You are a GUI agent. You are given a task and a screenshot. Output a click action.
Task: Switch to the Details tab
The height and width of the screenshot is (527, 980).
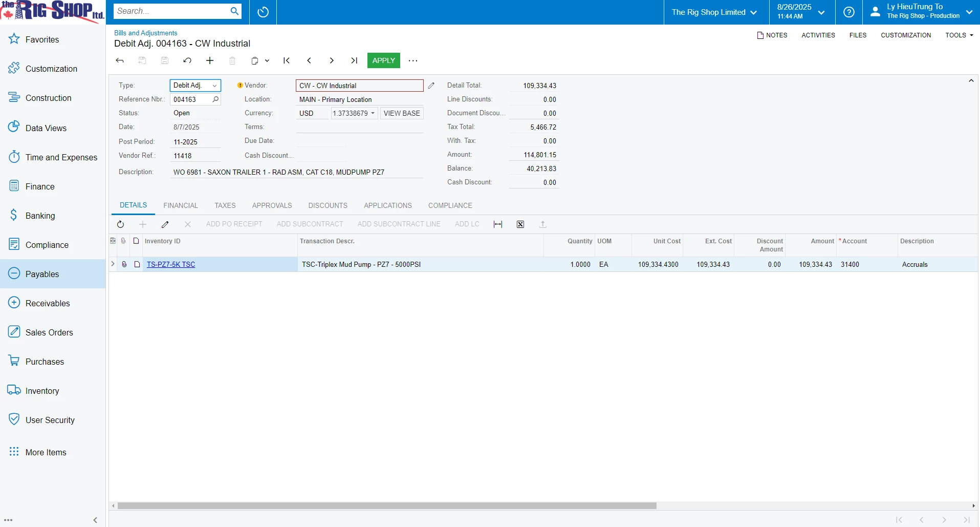pos(133,205)
